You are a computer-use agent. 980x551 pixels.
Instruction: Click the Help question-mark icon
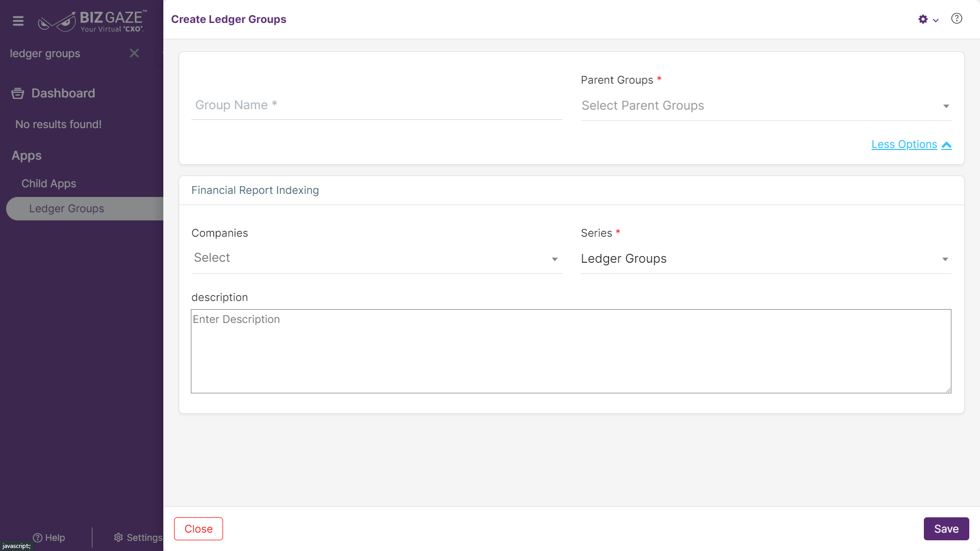click(x=37, y=538)
